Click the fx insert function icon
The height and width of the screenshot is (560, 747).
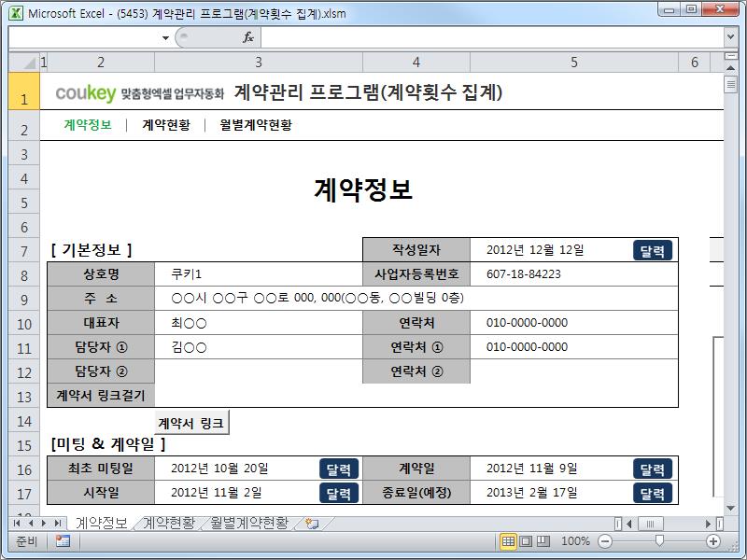click(248, 37)
